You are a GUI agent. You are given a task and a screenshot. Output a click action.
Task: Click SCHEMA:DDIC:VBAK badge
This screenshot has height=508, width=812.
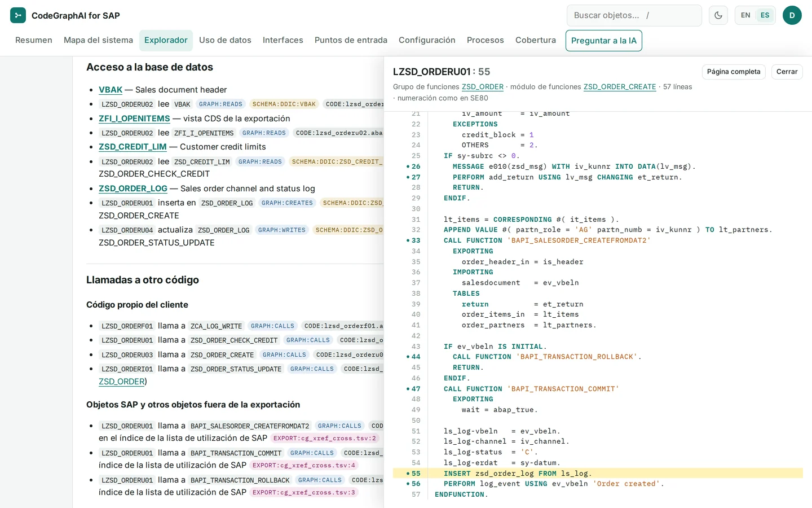point(284,104)
